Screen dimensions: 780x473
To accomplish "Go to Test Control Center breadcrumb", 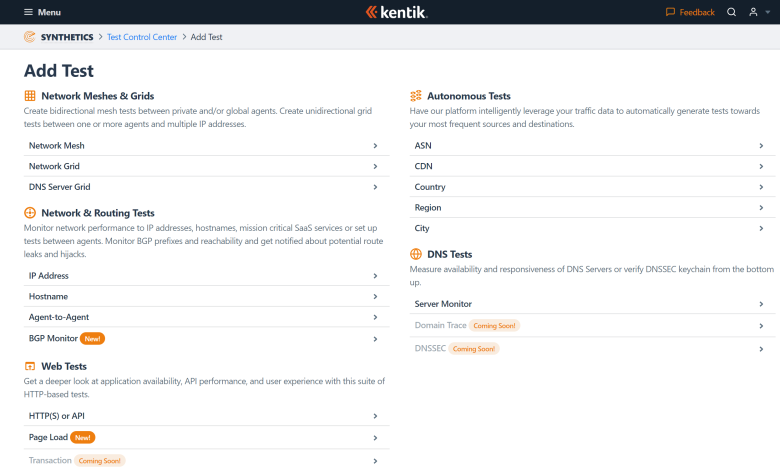I will [141, 37].
